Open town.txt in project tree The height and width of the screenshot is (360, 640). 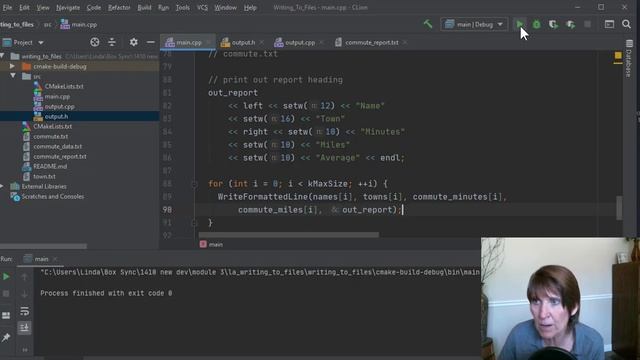pyautogui.click(x=44, y=176)
